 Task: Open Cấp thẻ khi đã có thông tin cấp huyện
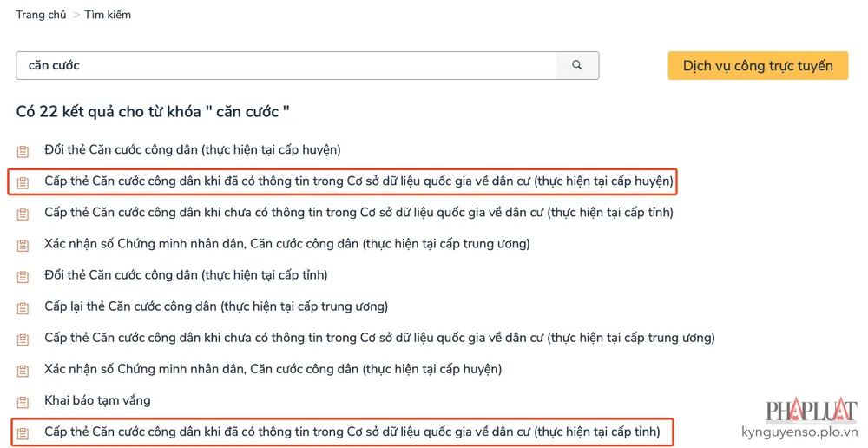tap(358, 181)
